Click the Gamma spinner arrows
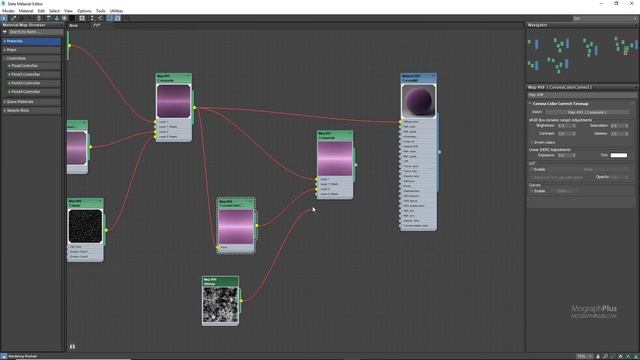The height and width of the screenshot is (360, 640). pos(627,133)
